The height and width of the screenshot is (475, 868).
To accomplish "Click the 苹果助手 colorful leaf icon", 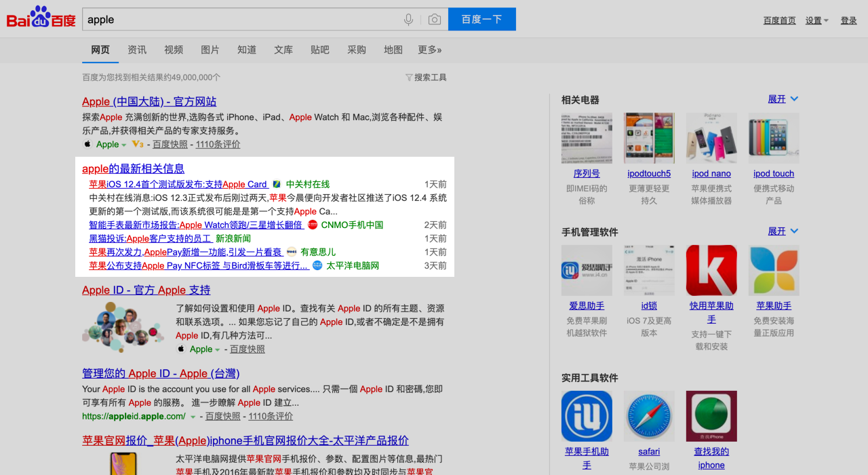I will [774, 270].
